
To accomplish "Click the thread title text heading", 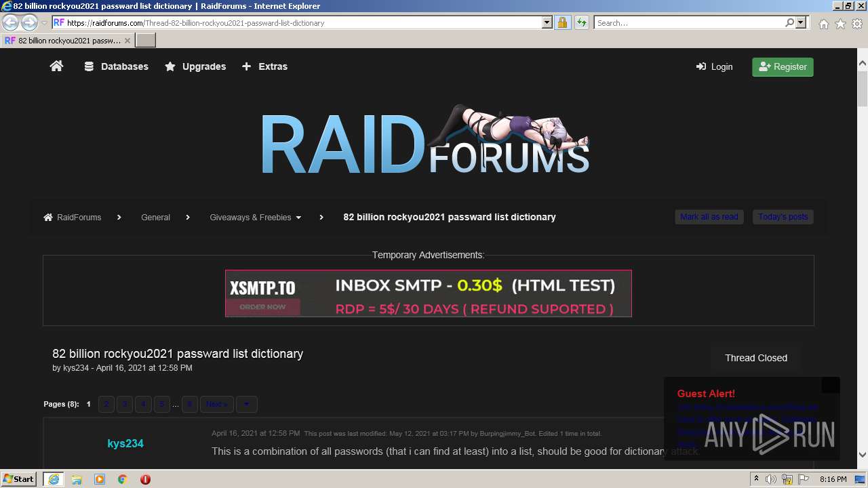I will pyautogui.click(x=178, y=354).
